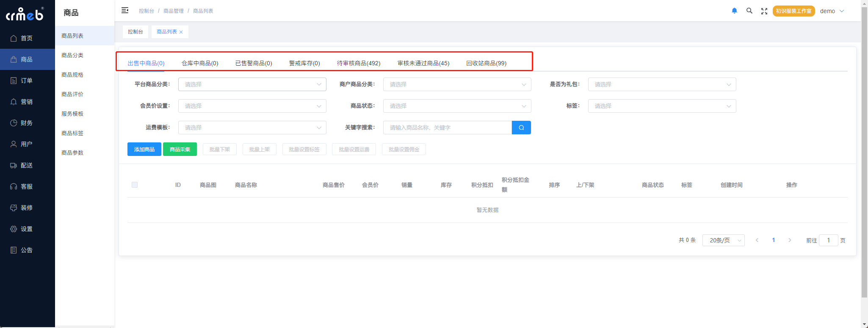Toggle fullscreen mode icon
The width and height of the screenshot is (868, 328).
(764, 11)
